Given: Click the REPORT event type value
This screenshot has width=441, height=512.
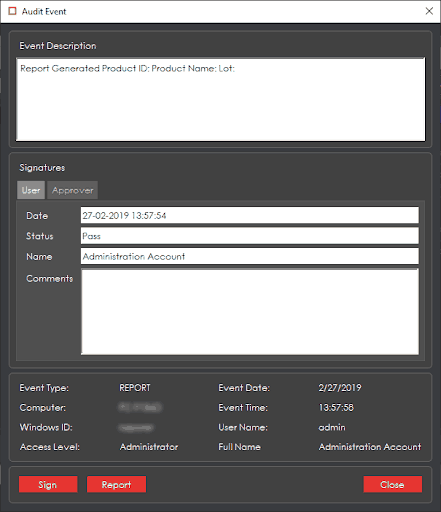Looking at the screenshot, I should click(x=135, y=388).
